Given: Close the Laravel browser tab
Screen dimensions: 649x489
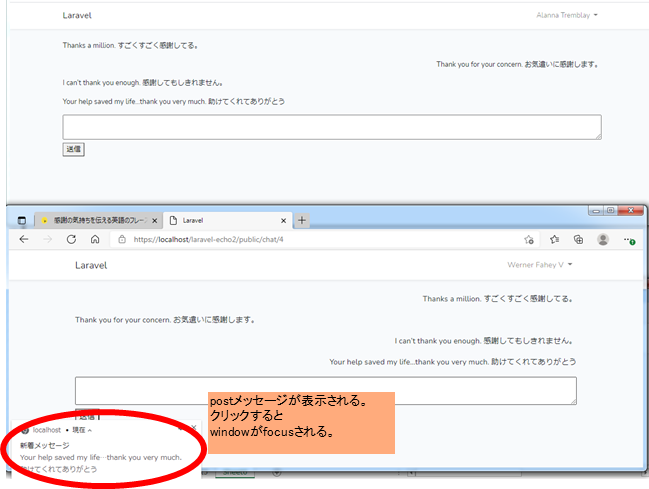Looking at the screenshot, I should [x=284, y=221].
